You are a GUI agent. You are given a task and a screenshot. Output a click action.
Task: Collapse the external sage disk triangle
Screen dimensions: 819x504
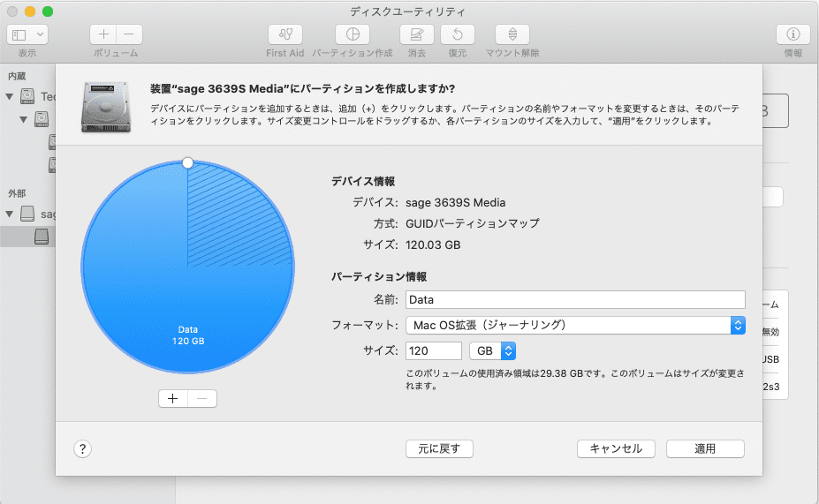point(10,214)
